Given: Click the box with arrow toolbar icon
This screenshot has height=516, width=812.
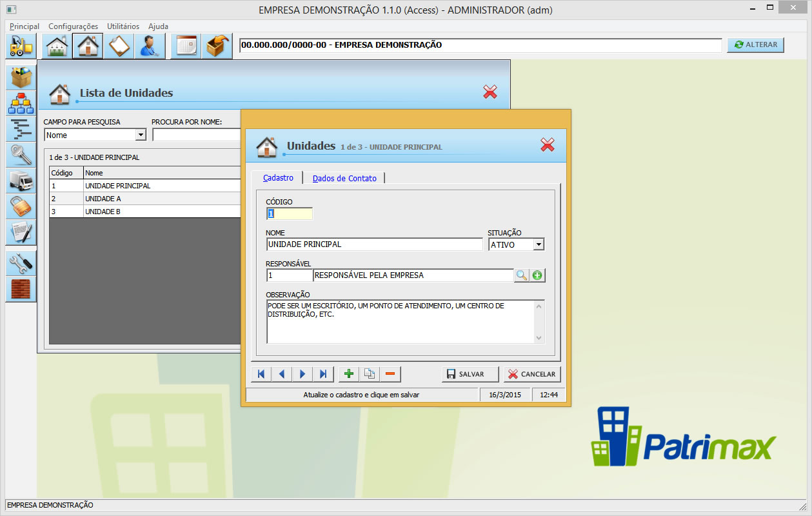Looking at the screenshot, I should tap(217, 46).
